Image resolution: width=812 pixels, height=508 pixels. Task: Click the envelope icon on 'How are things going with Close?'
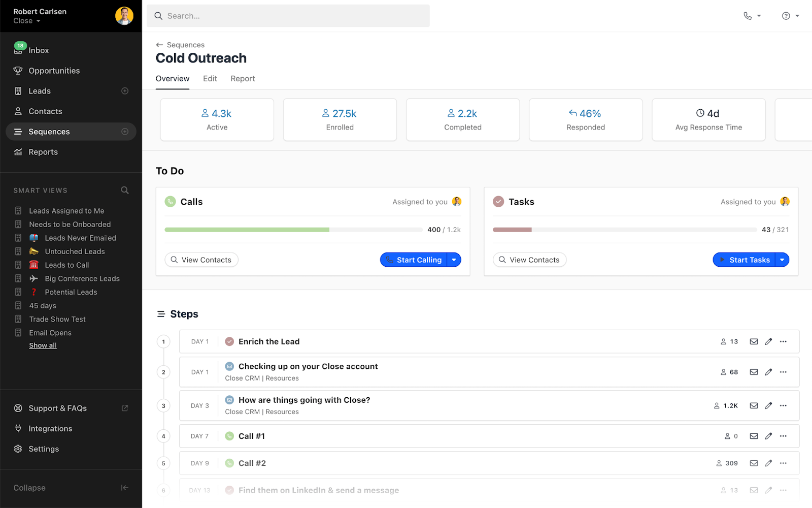[x=754, y=405]
